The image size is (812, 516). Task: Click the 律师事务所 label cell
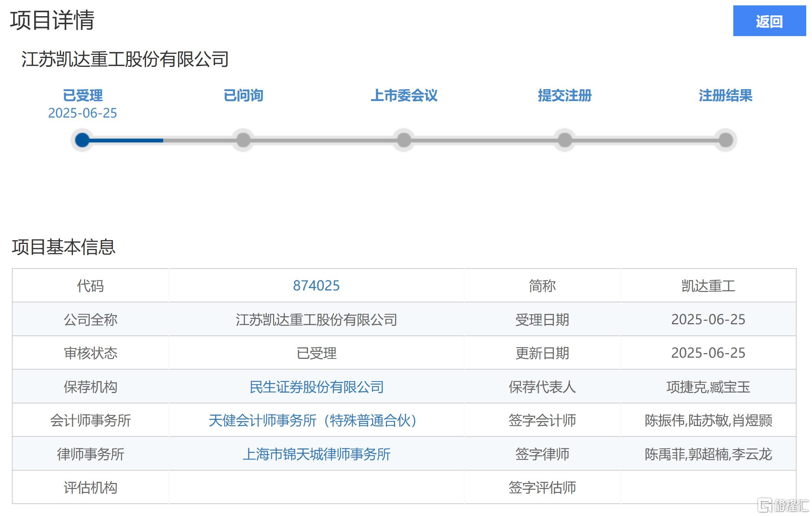tap(91, 454)
